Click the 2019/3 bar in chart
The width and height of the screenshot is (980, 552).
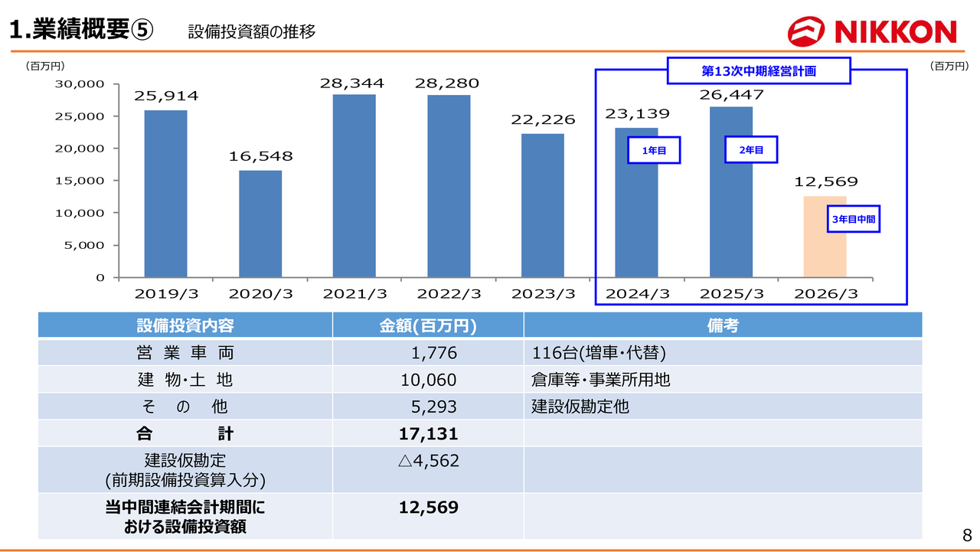[x=165, y=193]
